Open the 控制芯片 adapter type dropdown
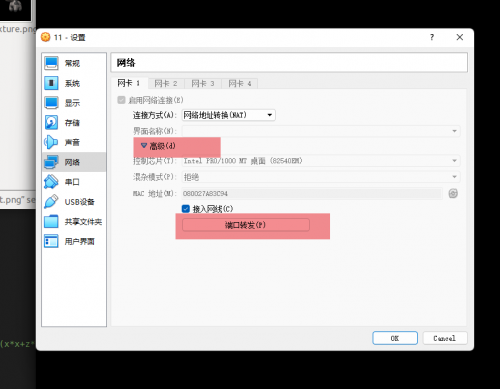 [321, 161]
